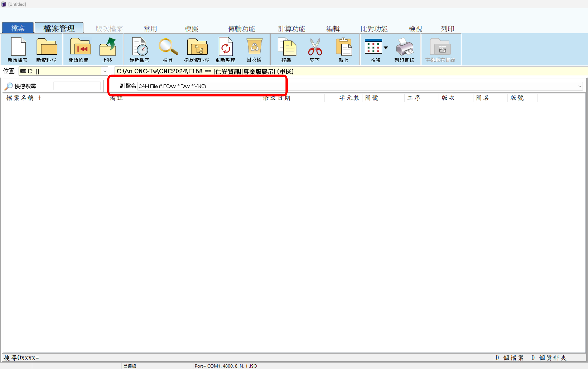The width and height of the screenshot is (588, 369).
Task: Click the 新增檔案 new file icon
Action: click(18, 47)
